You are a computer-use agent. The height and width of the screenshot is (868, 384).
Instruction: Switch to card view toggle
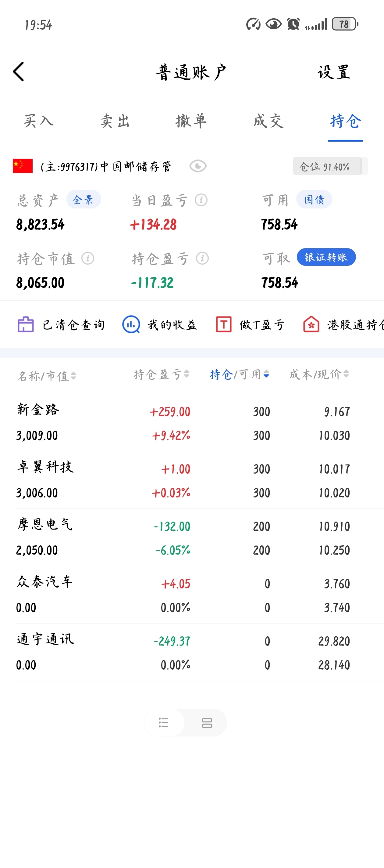point(207,722)
